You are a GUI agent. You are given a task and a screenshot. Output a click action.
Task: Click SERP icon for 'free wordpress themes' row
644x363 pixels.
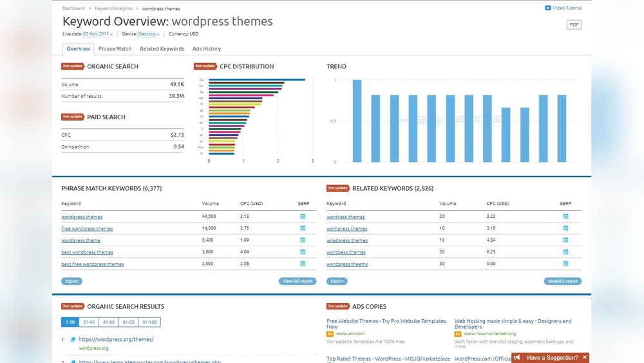point(303,228)
